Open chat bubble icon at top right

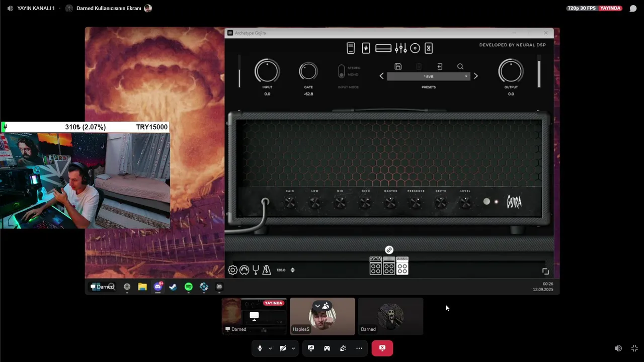[x=633, y=9]
